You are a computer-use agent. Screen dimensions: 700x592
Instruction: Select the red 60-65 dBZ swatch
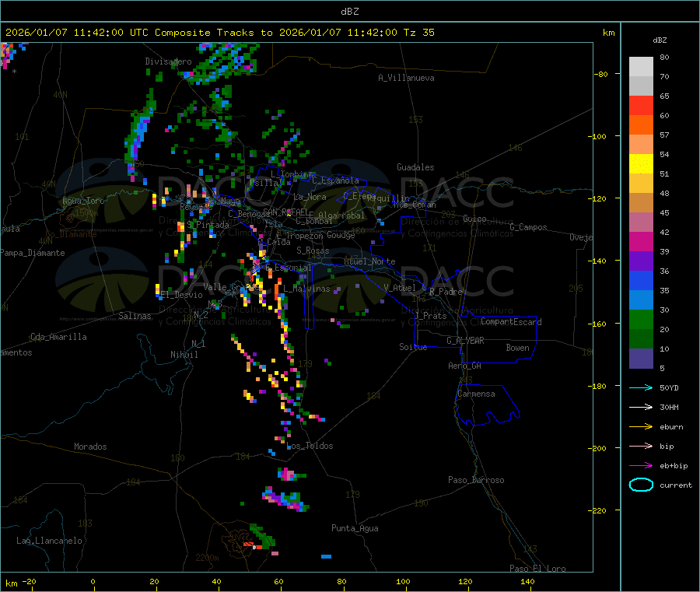(641, 105)
